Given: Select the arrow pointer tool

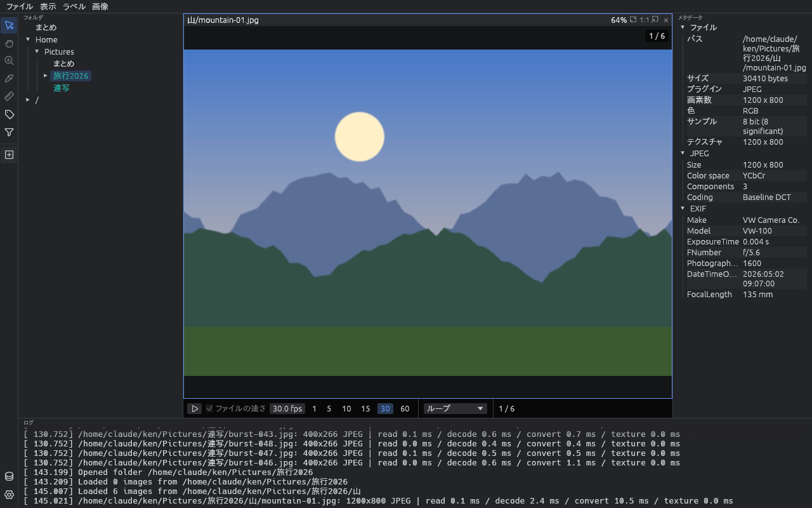Looking at the screenshot, I should coord(9,25).
